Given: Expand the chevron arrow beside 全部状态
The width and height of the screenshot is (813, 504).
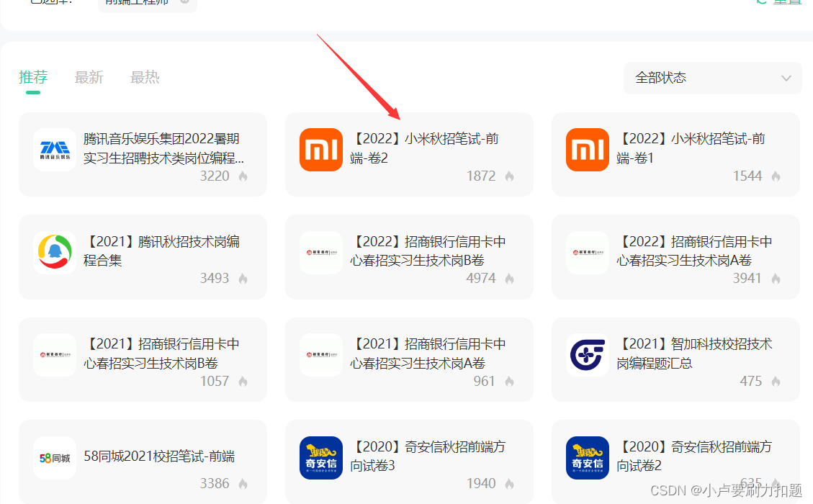Looking at the screenshot, I should (x=786, y=78).
